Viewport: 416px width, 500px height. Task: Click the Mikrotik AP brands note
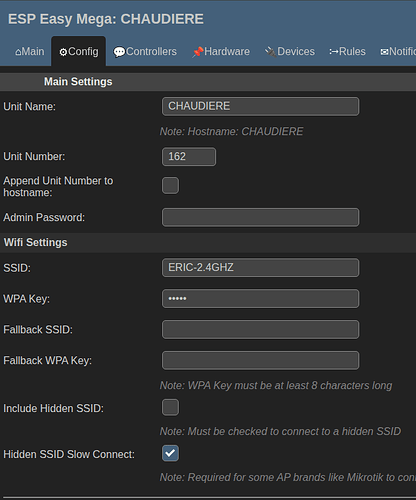coord(288,477)
